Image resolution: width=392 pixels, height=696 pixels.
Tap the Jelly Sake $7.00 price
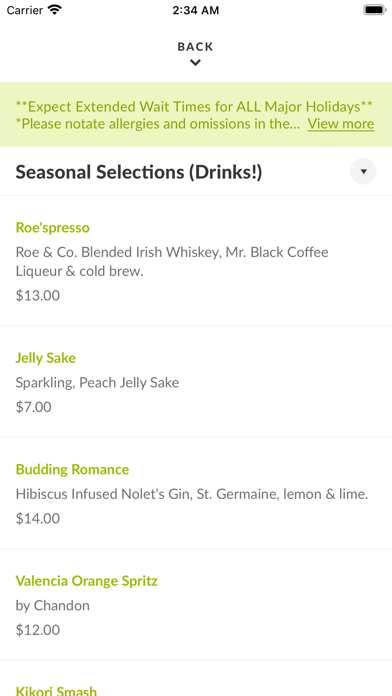33,407
